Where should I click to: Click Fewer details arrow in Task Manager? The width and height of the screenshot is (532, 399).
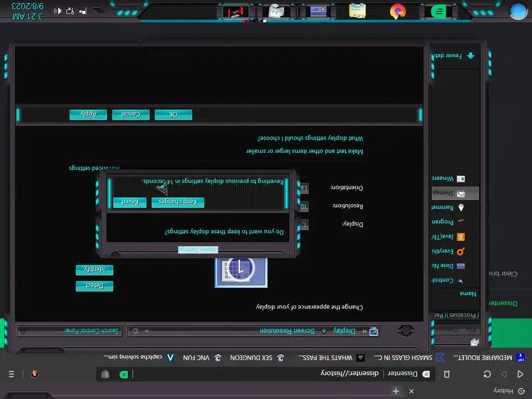tap(471, 56)
